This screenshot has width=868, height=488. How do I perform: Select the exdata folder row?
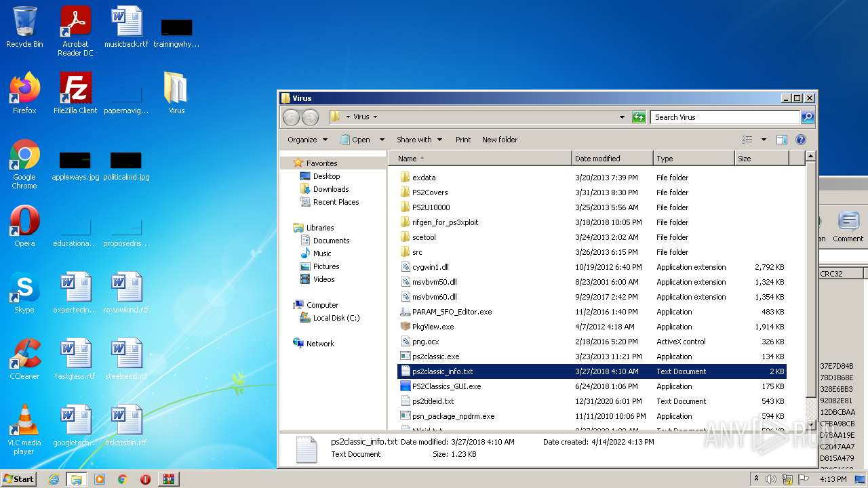[591, 178]
